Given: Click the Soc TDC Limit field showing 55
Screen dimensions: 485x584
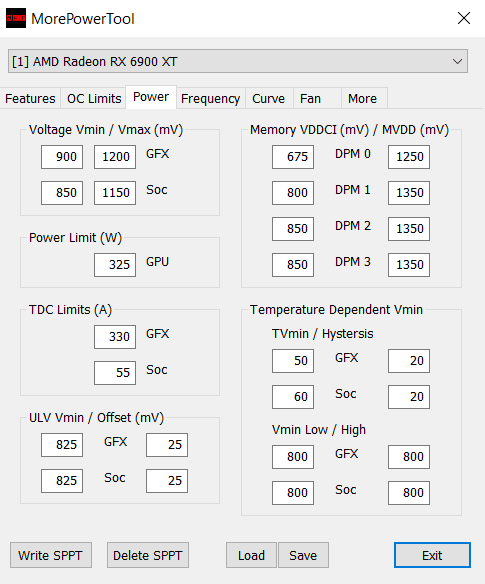Looking at the screenshot, I should pyautogui.click(x=115, y=373).
